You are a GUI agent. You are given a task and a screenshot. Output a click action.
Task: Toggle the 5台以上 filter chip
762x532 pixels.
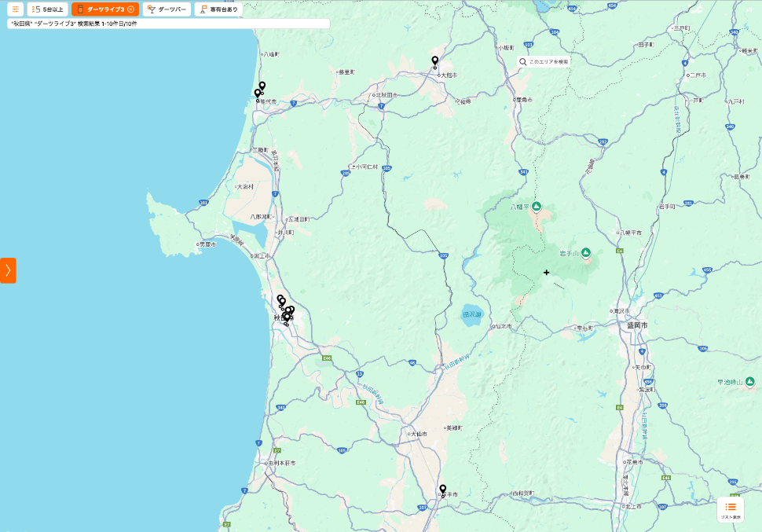click(47, 9)
